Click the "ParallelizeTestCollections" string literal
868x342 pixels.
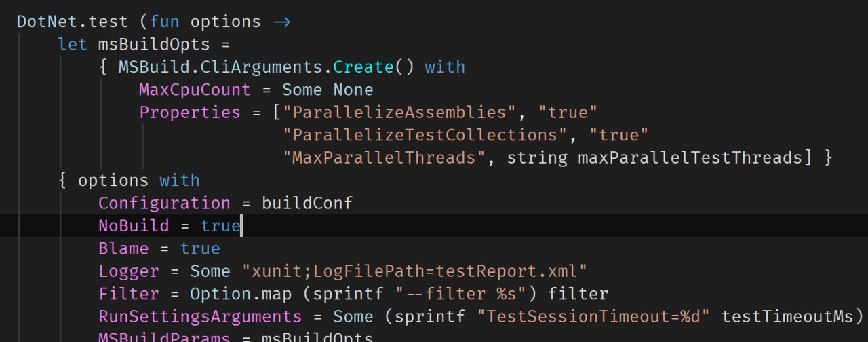click(x=425, y=135)
